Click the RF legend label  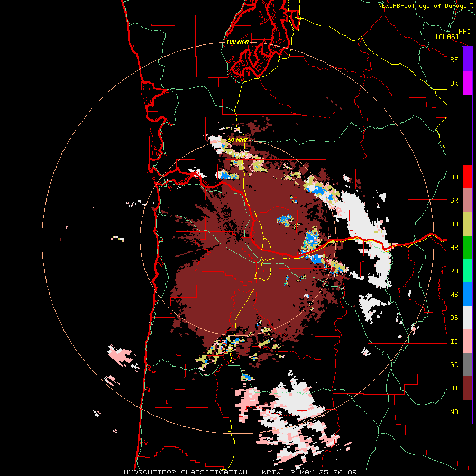click(x=454, y=59)
